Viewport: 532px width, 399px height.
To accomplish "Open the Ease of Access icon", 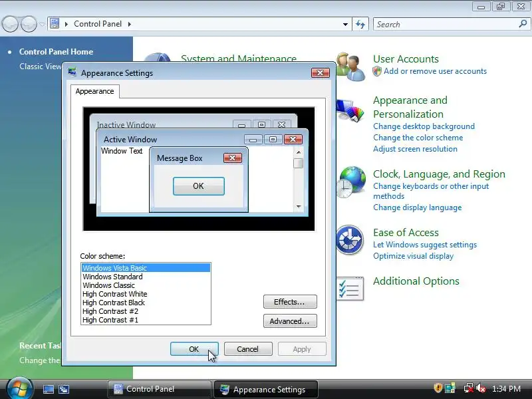I will 350,240.
